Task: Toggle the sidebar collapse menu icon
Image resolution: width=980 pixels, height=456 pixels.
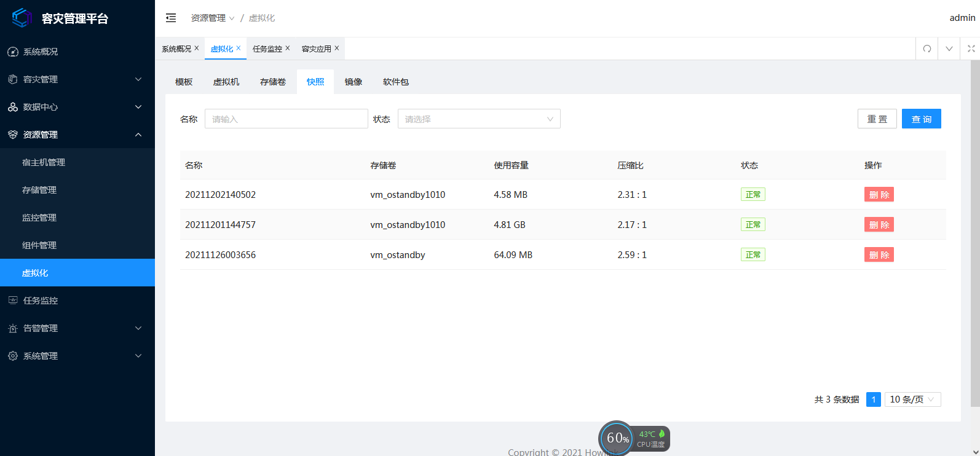Action: point(171,18)
